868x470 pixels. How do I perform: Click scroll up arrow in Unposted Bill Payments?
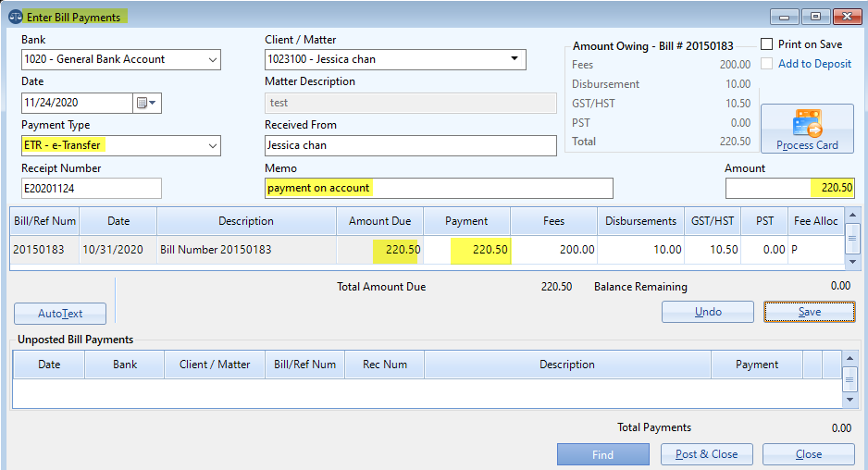pos(849,359)
